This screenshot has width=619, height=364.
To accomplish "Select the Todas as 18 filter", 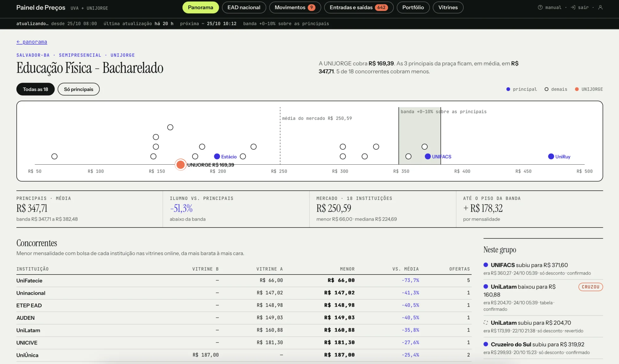I will (x=36, y=89).
